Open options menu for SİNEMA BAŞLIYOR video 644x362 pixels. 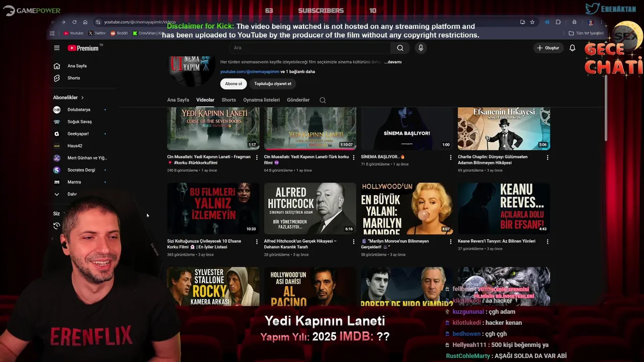(x=450, y=157)
